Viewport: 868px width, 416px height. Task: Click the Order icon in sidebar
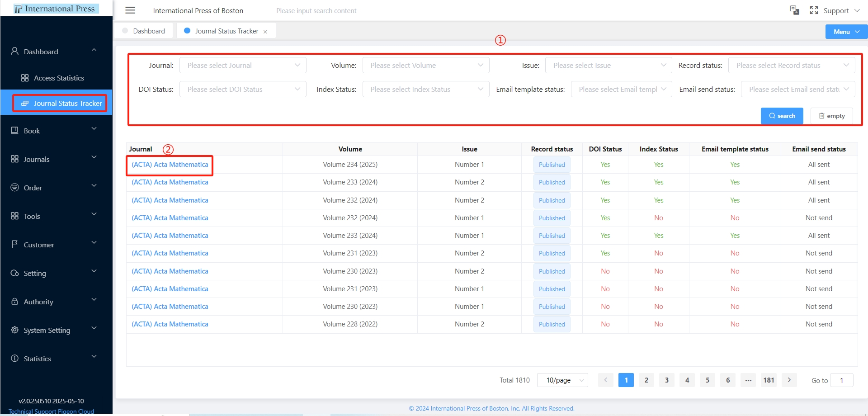(x=15, y=187)
